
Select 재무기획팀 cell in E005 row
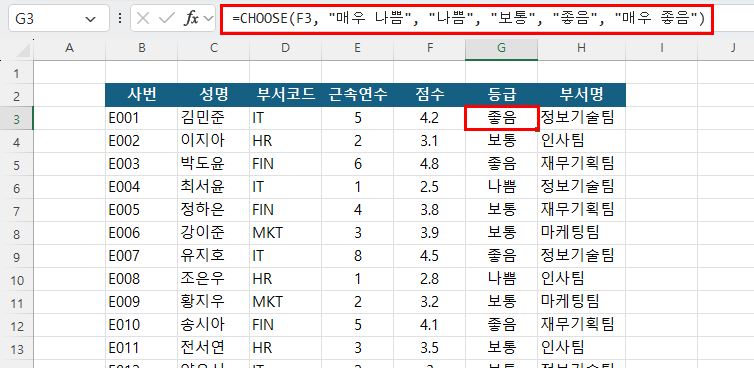click(x=582, y=210)
